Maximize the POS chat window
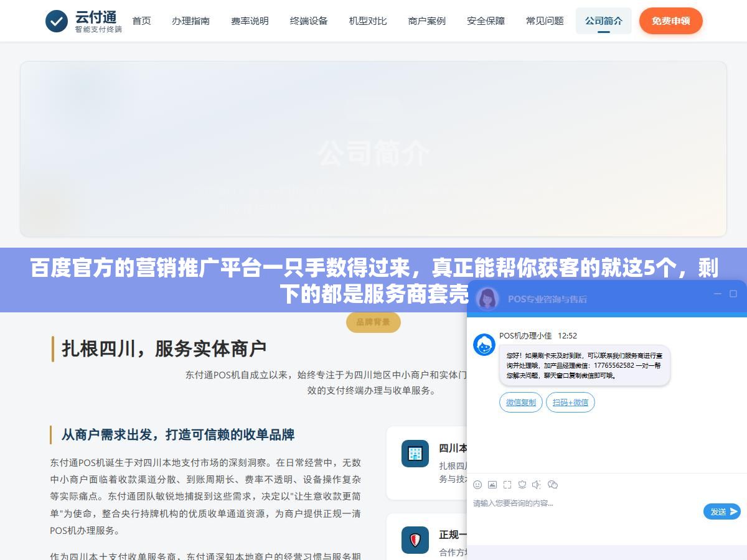Viewport: 747px width, 560px height. (733, 294)
